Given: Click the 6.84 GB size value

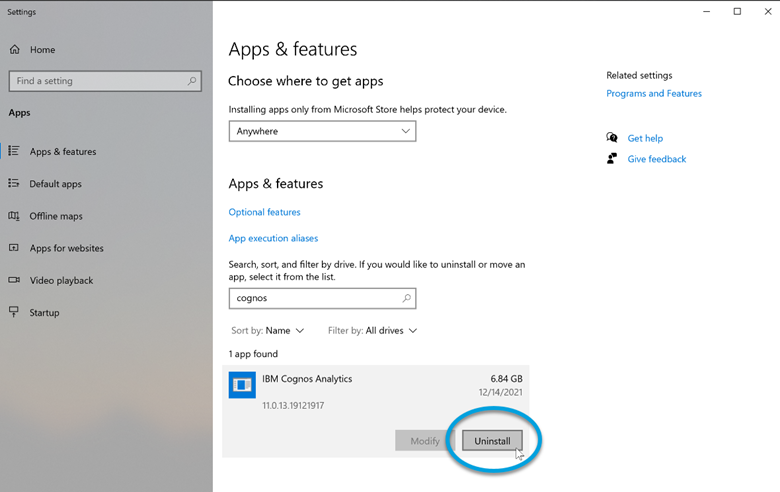Looking at the screenshot, I should coord(506,379).
